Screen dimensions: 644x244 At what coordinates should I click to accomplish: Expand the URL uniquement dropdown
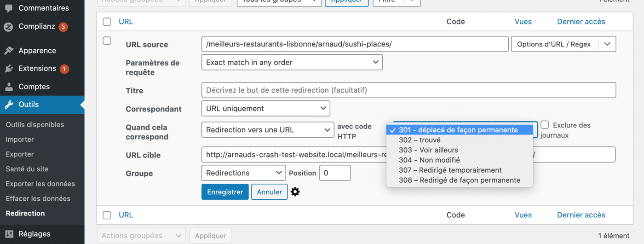[x=265, y=109]
